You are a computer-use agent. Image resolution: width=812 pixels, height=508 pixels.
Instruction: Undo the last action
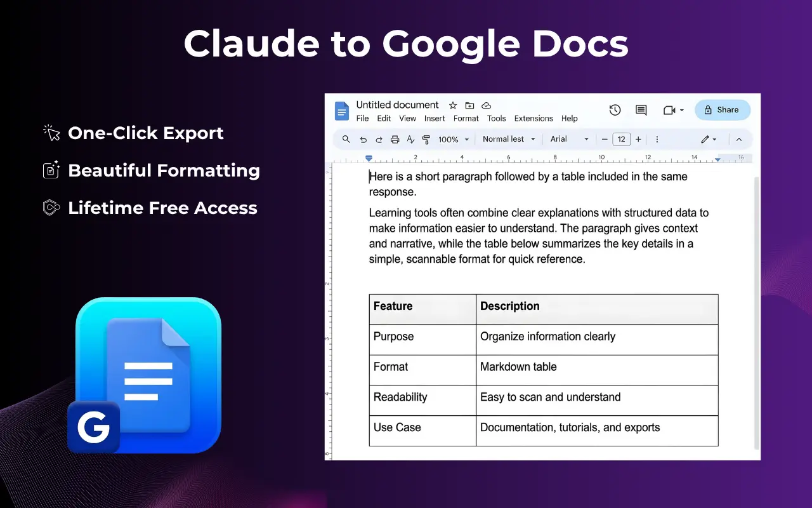tap(363, 140)
